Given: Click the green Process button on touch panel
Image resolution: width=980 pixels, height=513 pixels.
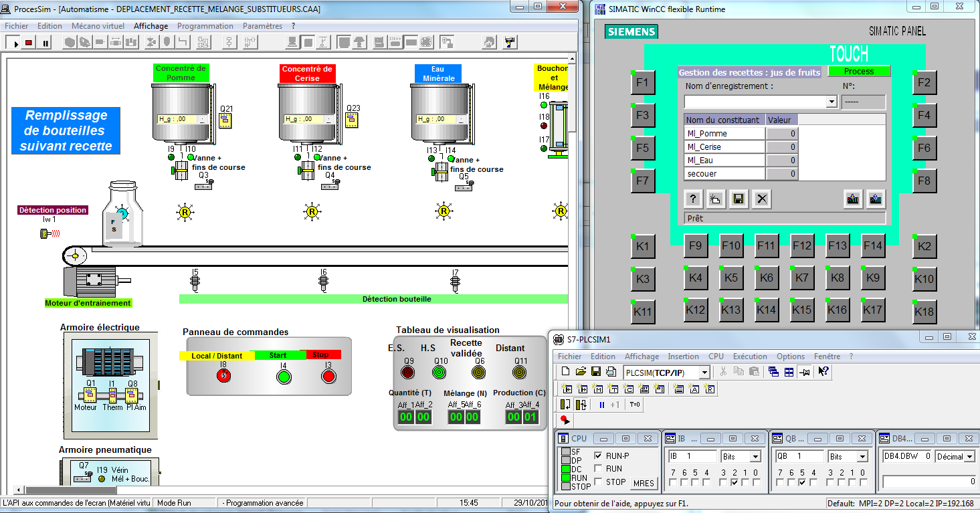Looking at the screenshot, I should tap(859, 72).
